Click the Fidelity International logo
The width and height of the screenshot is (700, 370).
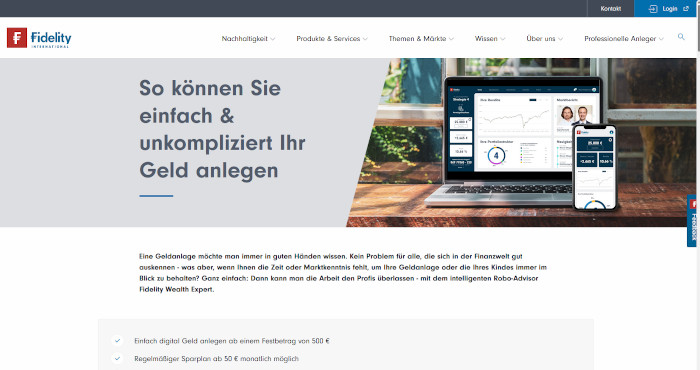click(39, 38)
